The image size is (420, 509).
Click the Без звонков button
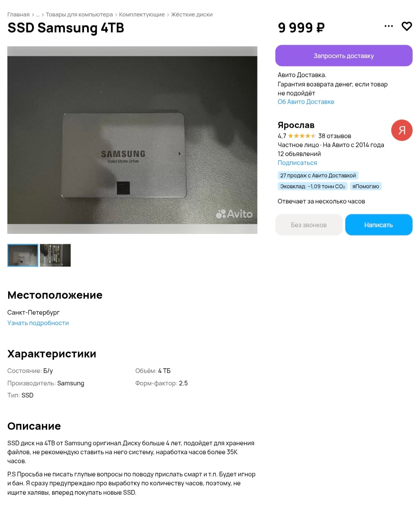tap(309, 225)
